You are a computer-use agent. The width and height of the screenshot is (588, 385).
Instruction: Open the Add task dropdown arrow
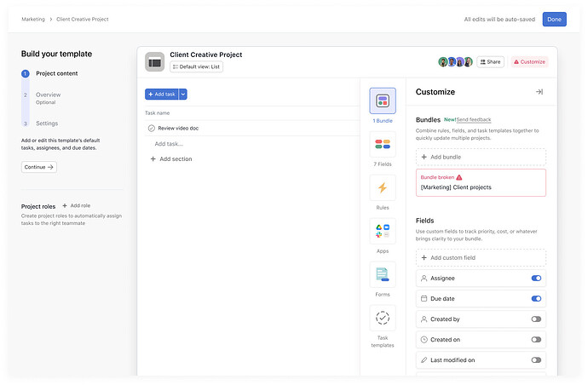(x=183, y=94)
